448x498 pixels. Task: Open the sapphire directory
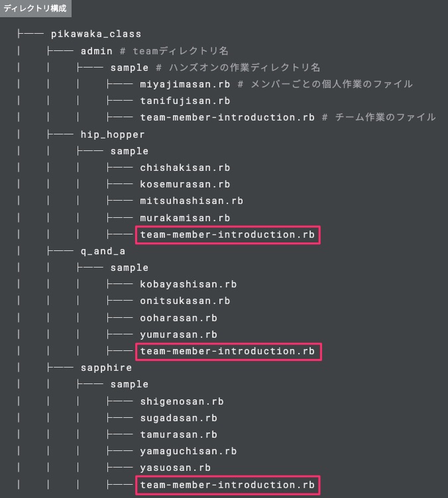(x=106, y=368)
